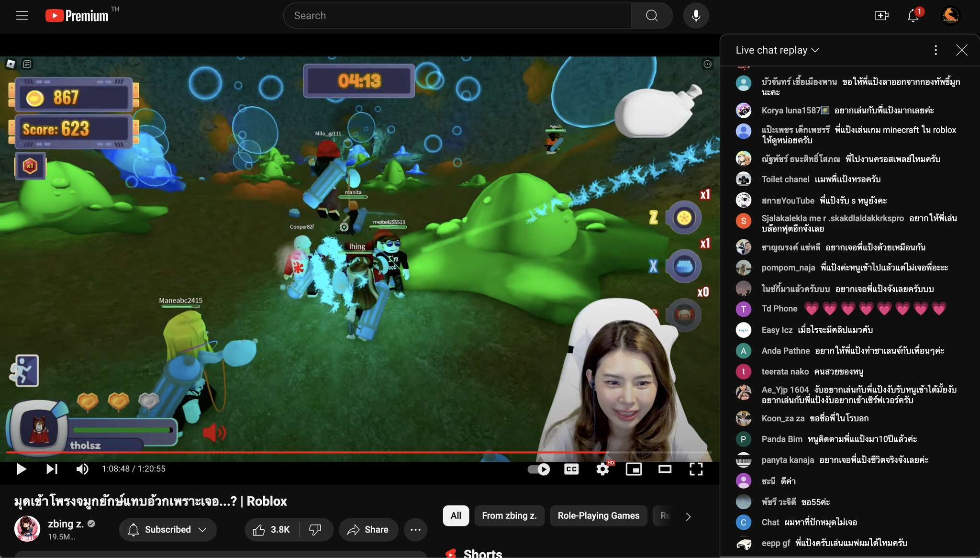Click the tholsz player avatar badge
This screenshot has width=980, height=558.
point(38,428)
